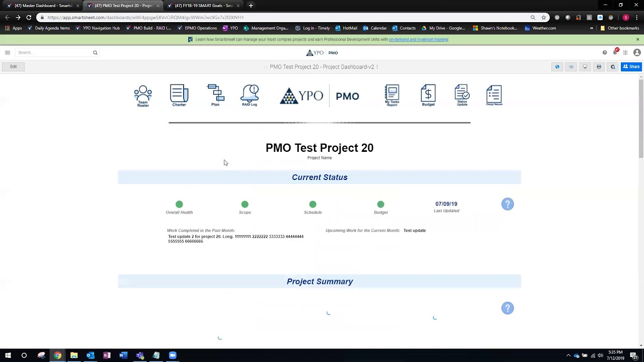Click in the Smartsheet search field
This screenshot has width=644, height=362.
[57, 53]
